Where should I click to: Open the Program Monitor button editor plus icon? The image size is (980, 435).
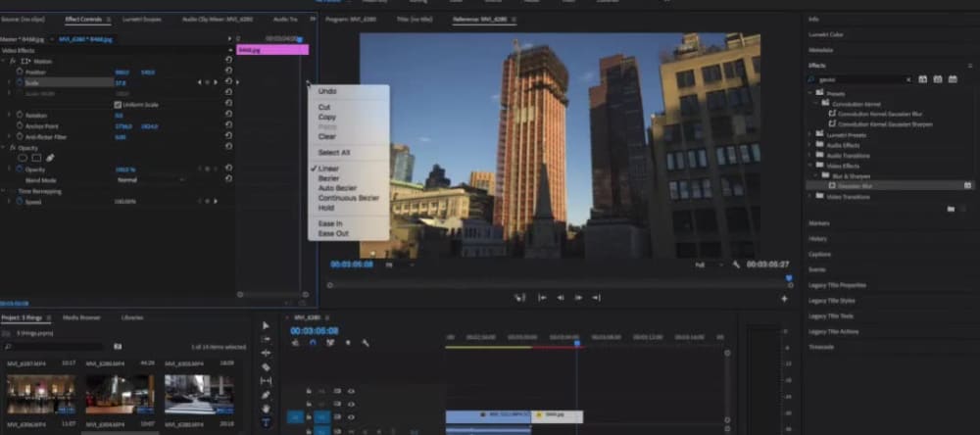[x=784, y=299]
